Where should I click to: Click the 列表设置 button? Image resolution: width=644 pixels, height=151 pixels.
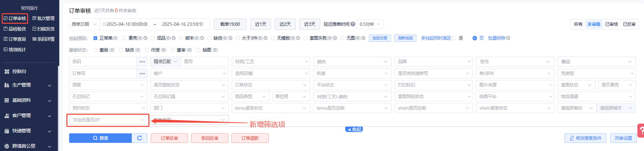(x=624, y=138)
